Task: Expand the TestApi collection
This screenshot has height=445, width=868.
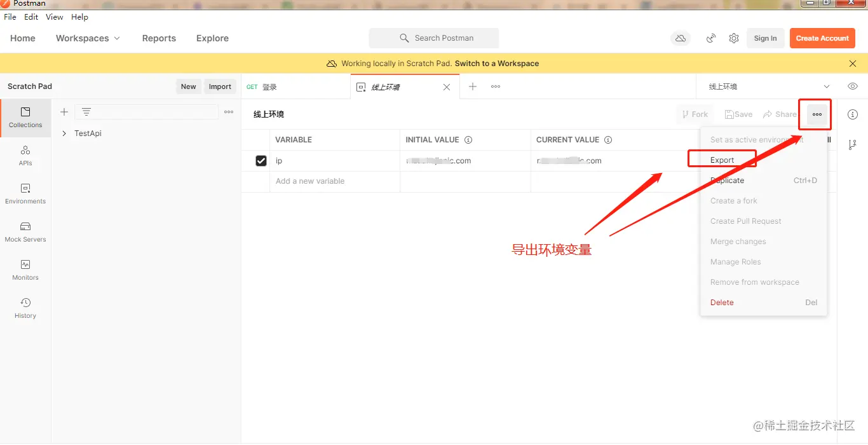Action: 64,133
